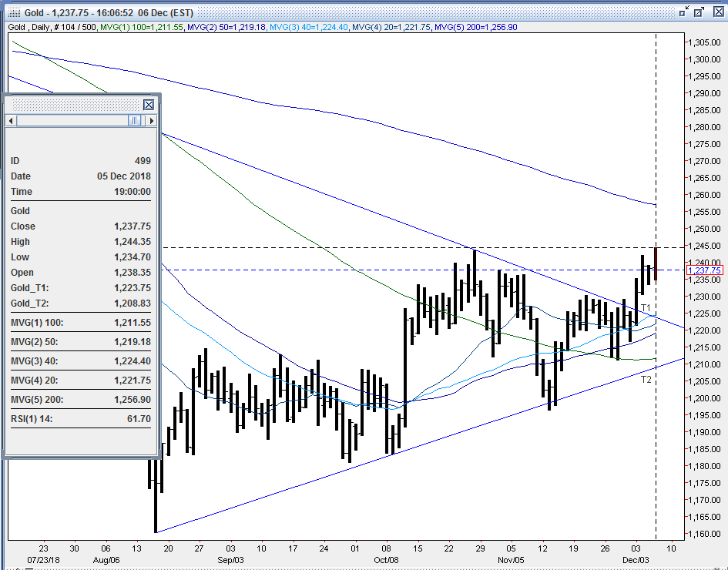Image resolution: width=728 pixels, height=570 pixels.
Task: Click the data panel drag handle bar
Action: (76, 105)
